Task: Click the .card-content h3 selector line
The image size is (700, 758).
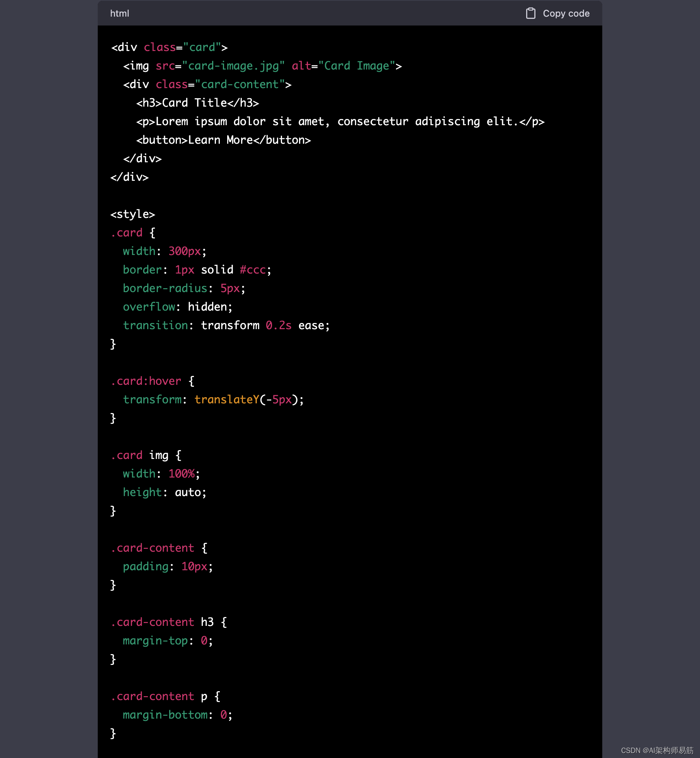Action: point(169,622)
